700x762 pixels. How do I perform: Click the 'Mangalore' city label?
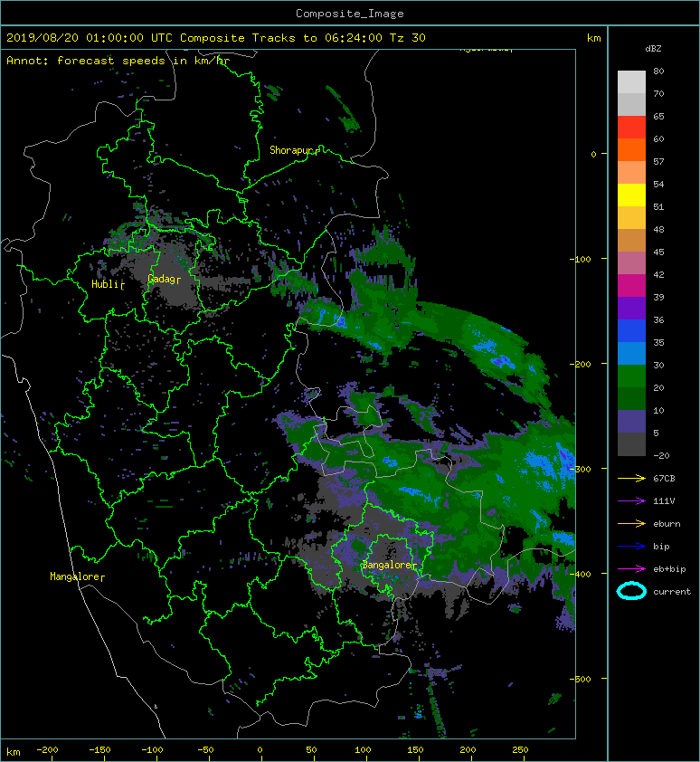(74, 576)
